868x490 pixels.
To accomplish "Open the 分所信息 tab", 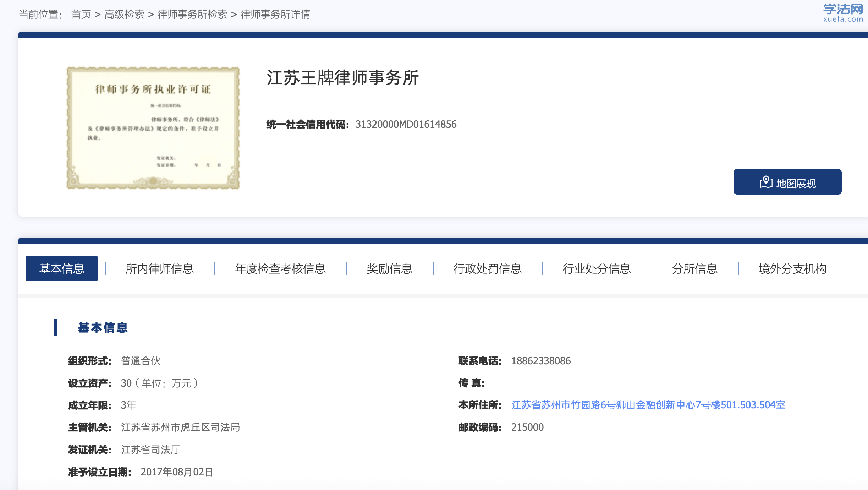I will tap(695, 269).
